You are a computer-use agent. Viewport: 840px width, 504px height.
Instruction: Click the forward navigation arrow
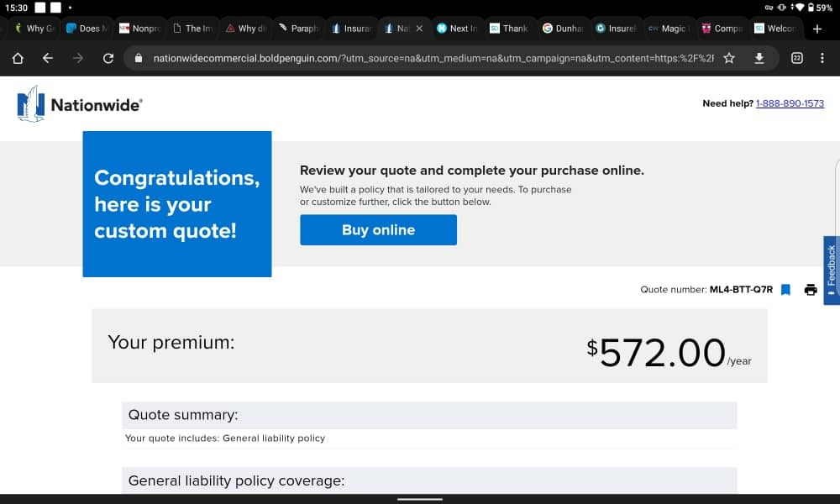78,58
